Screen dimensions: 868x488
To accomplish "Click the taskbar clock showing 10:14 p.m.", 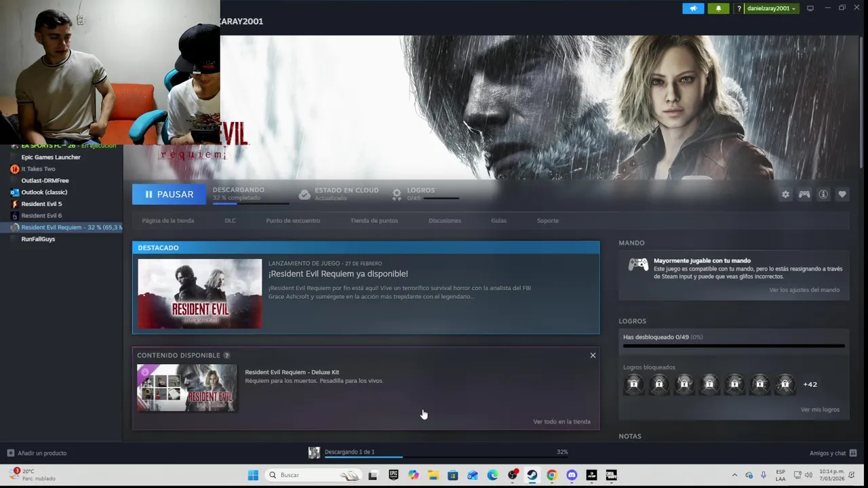I will [x=832, y=475].
